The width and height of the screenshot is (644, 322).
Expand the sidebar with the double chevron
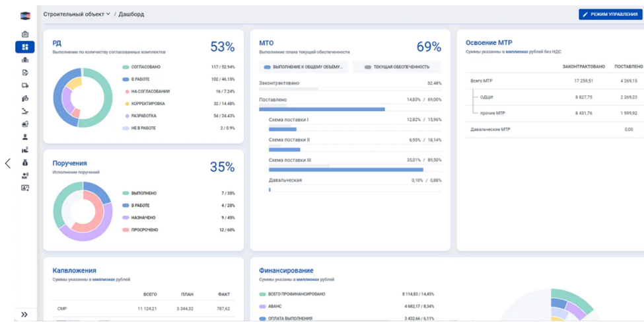[x=24, y=315]
